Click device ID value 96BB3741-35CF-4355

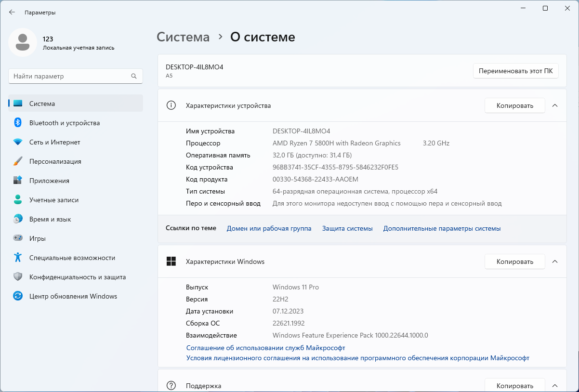(335, 167)
